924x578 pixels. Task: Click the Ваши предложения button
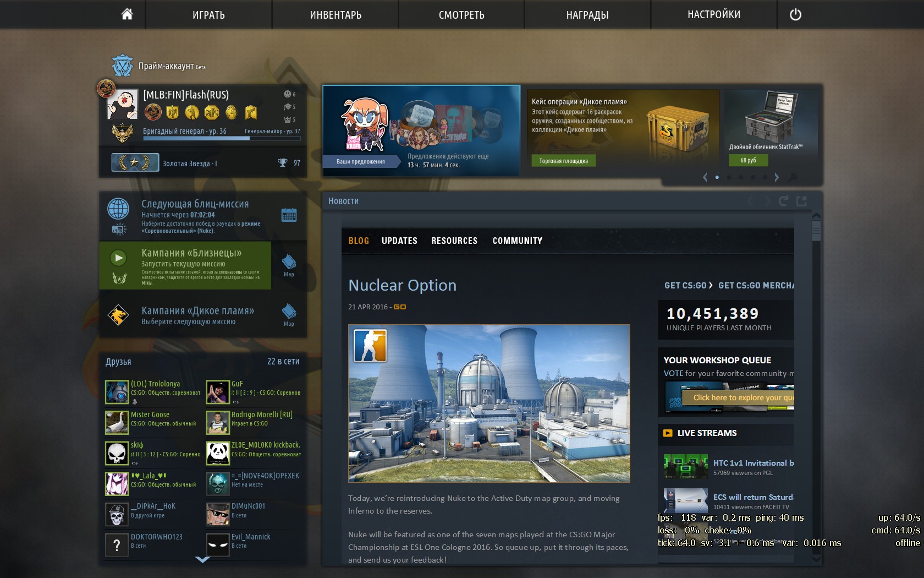coord(361,161)
